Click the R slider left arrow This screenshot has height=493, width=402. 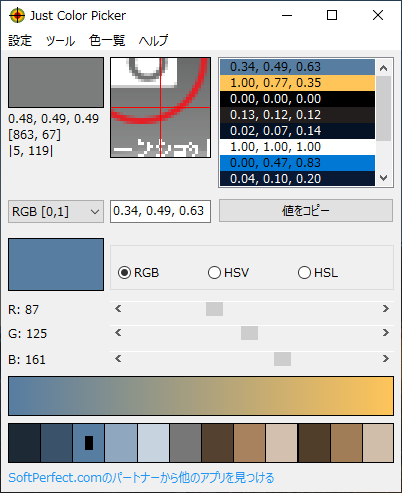tap(118, 309)
